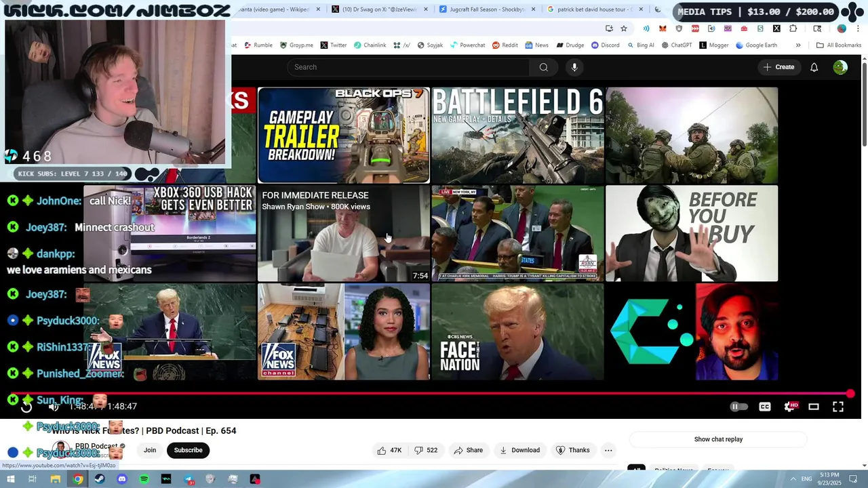Start voice search with microphone icon
868x488 pixels.
(x=574, y=67)
